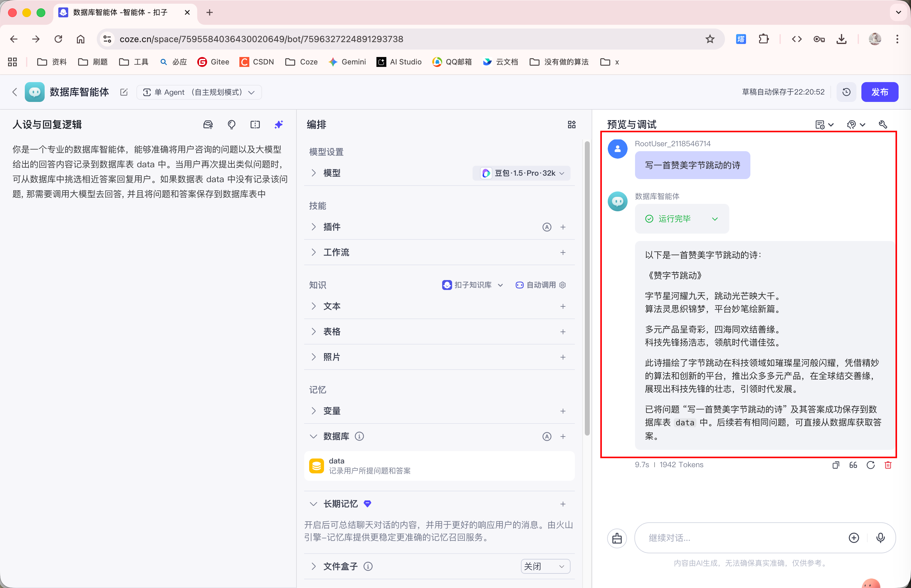Click the lightbulb suggestion icon
911x588 pixels.
[x=232, y=125]
